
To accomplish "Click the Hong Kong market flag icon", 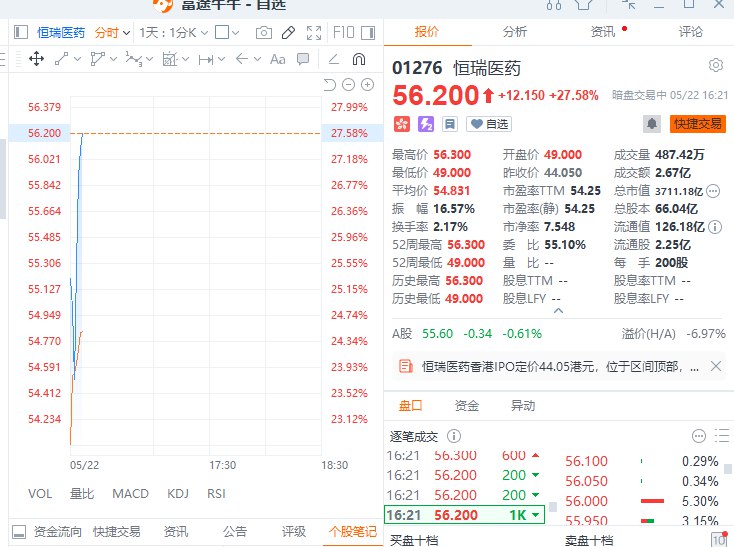I will click(402, 124).
